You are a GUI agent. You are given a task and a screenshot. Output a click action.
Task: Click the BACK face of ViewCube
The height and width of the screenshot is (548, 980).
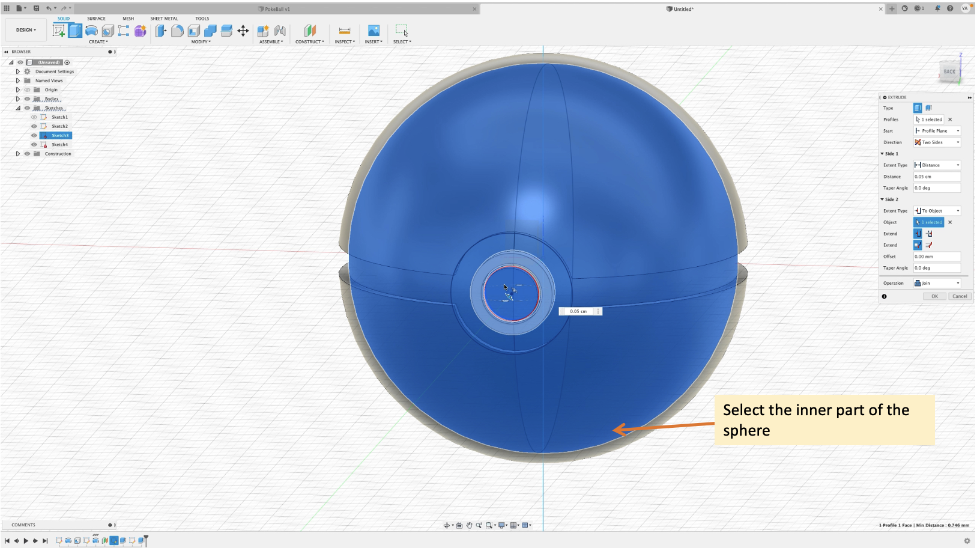coord(949,72)
